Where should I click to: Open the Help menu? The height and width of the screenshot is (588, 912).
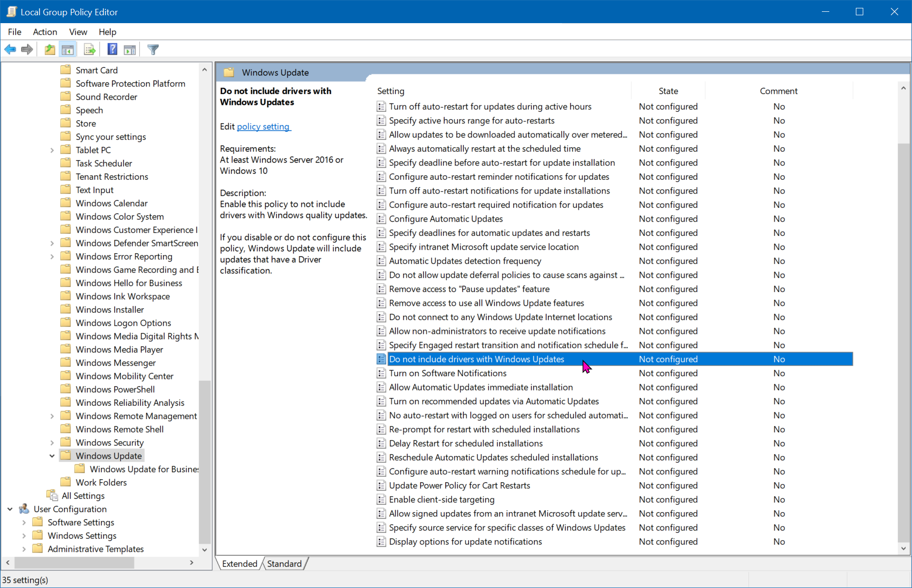[107, 32]
